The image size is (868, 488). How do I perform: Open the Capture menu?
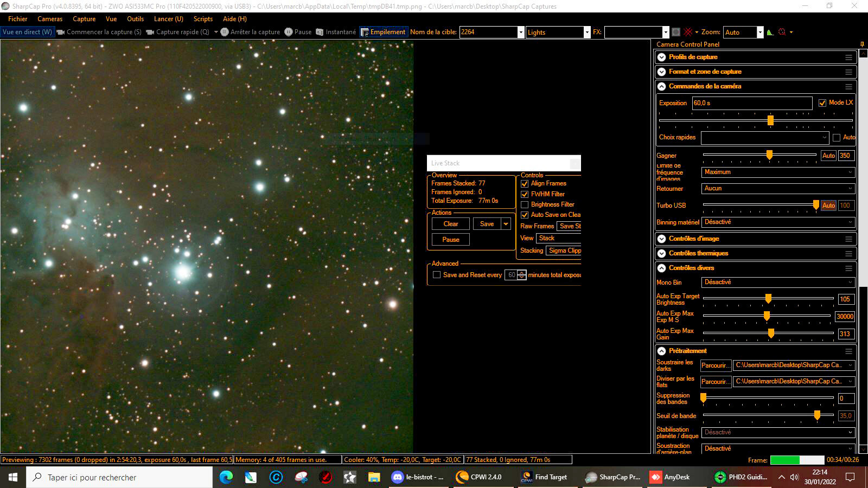point(84,19)
